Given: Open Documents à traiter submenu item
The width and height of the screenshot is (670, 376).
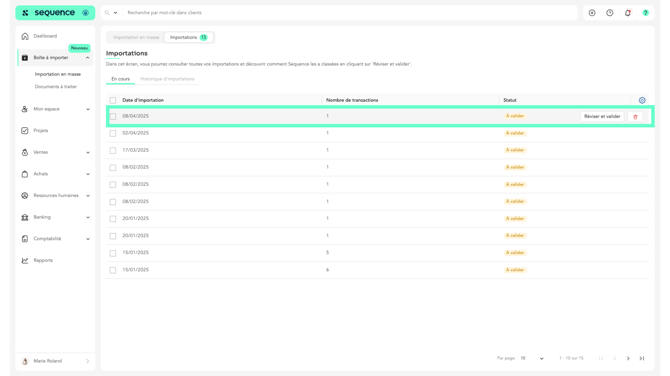Looking at the screenshot, I should point(56,87).
